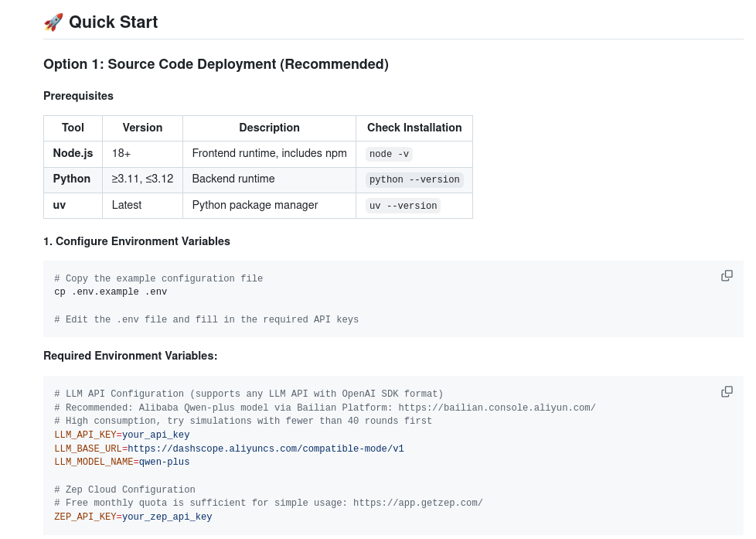
Task: Click the 'node -v' inline code
Action: [390, 154]
